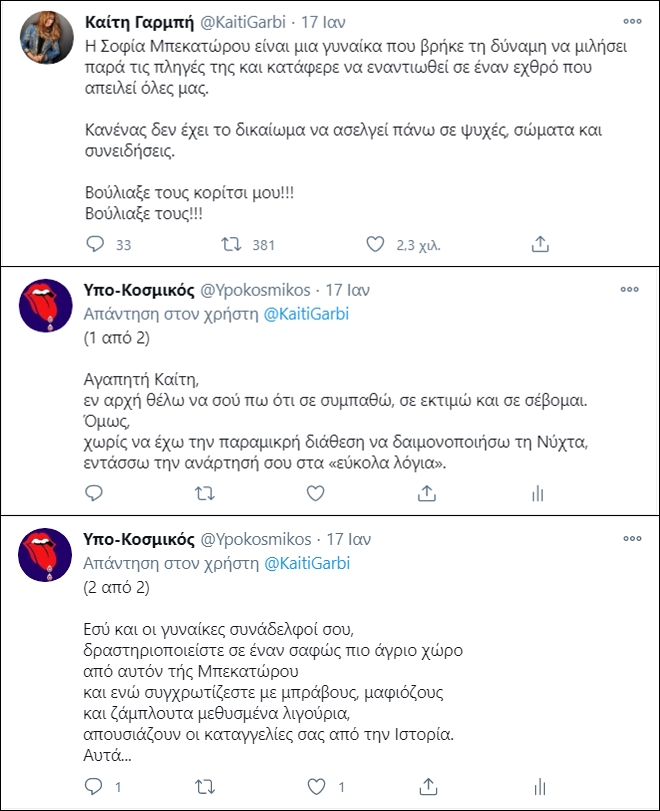The width and height of the screenshot is (660, 811).
Task: Open @KaitiGarbi mention link in first reply
Action: (307, 313)
